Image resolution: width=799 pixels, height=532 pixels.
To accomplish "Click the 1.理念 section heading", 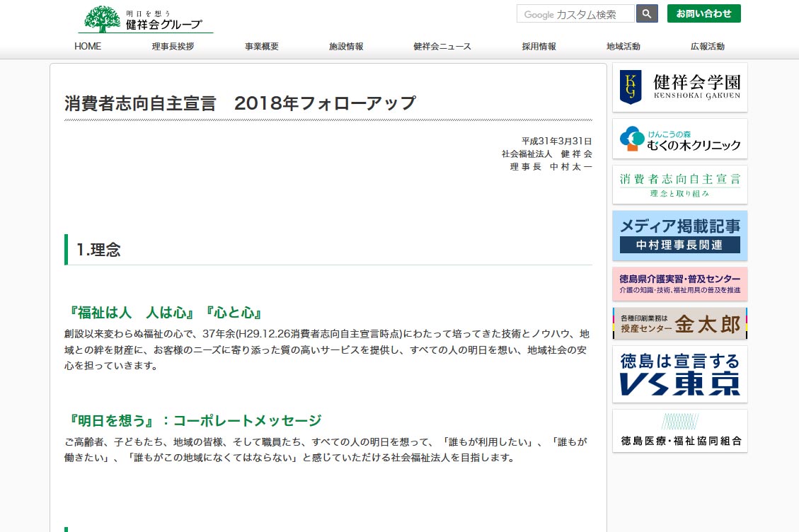I will click(98, 250).
